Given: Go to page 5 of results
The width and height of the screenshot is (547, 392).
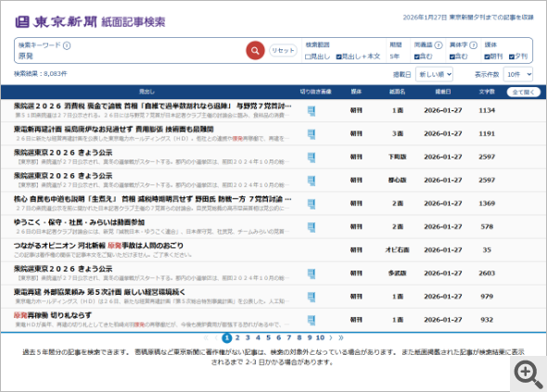Looking at the screenshot, I should [268, 337].
